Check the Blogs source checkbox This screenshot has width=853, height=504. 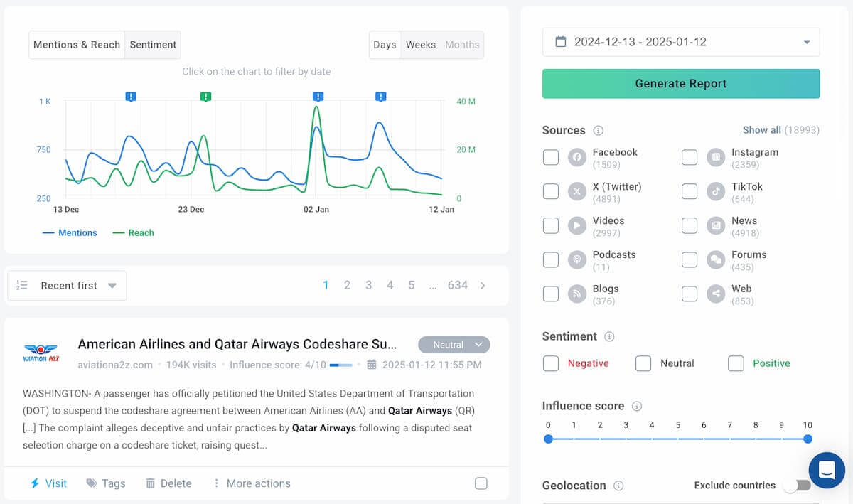pyautogui.click(x=551, y=294)
